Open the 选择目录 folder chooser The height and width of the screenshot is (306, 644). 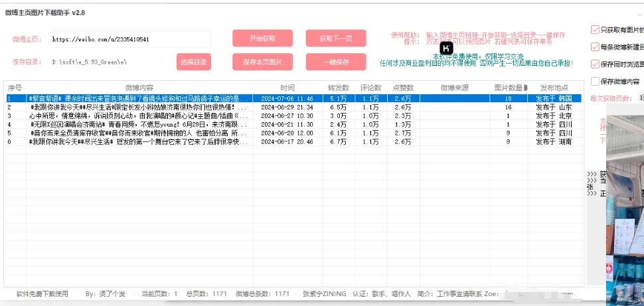coord(194,62)
